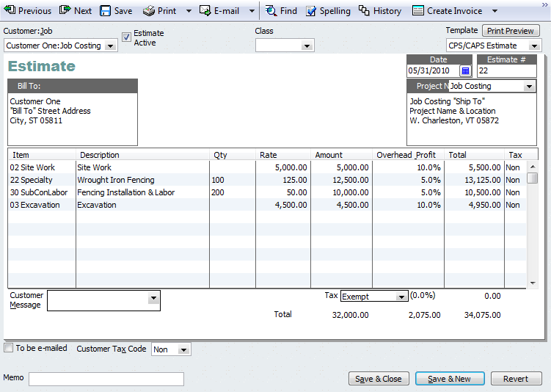Open the date calendar picker
The image size is (551, 392).
click(465, 71)
